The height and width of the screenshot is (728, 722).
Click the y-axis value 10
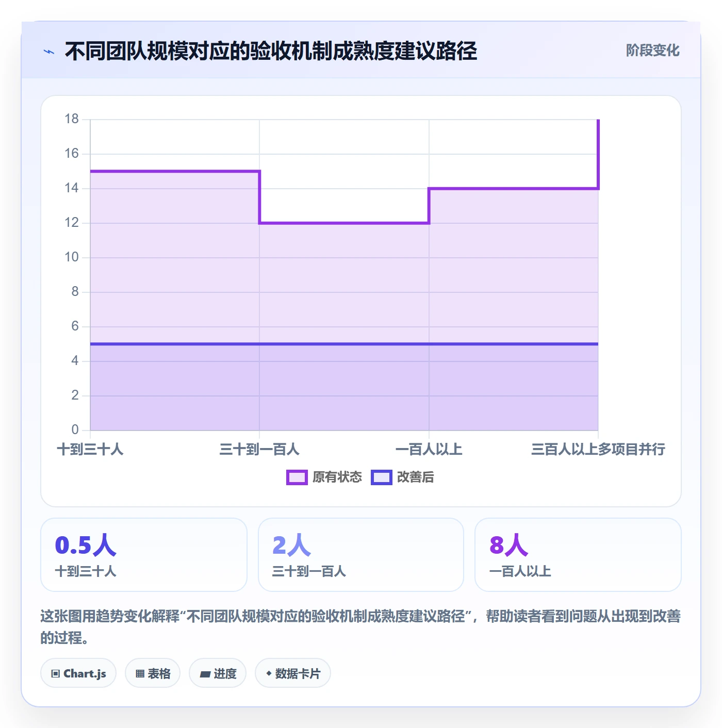pyautogui.click(x=72, y=257)
